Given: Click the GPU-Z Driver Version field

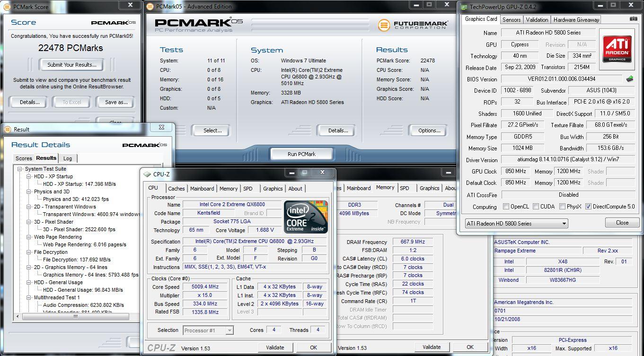Looking at the screenshot, I should tap(569, 160).
